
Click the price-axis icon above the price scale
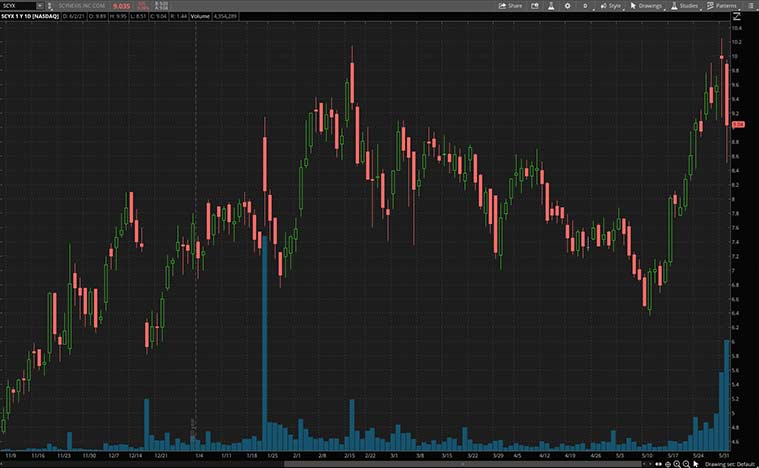737,16
